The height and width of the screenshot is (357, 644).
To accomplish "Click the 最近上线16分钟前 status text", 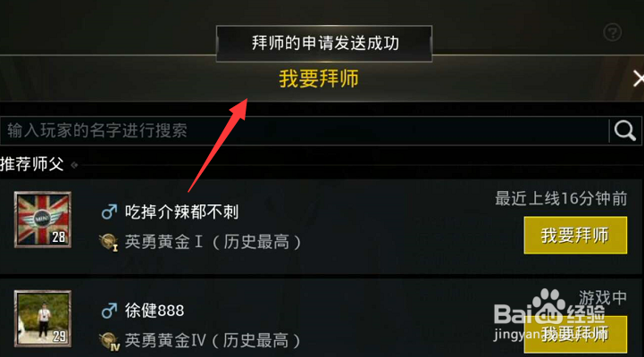I will click(561, 199).
